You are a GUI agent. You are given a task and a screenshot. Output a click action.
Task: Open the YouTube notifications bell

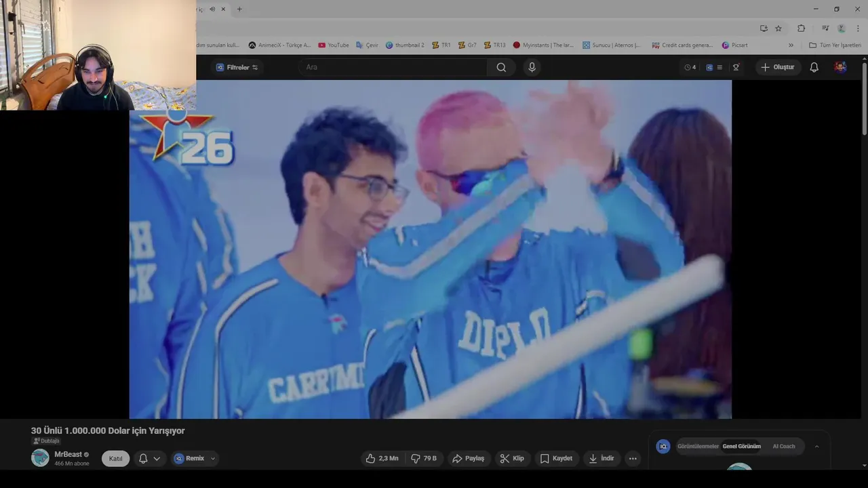tap(814, 67)
